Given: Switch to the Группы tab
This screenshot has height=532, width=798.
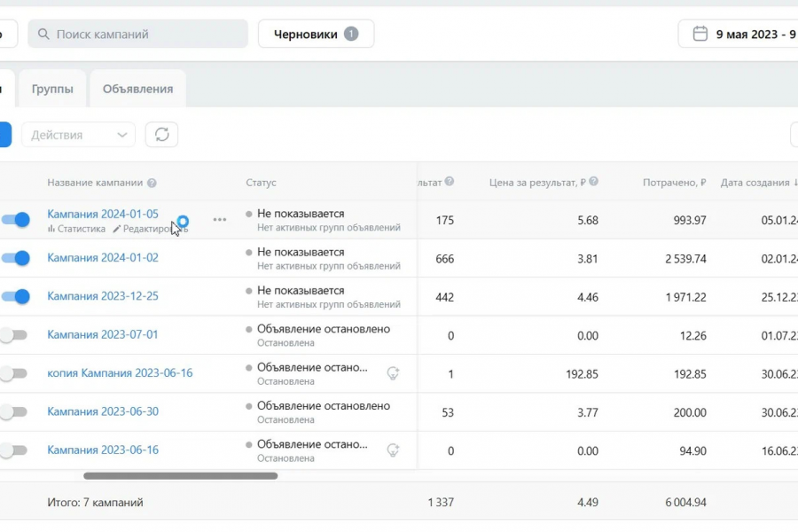Looking at the screenshot, I should 52,89.
